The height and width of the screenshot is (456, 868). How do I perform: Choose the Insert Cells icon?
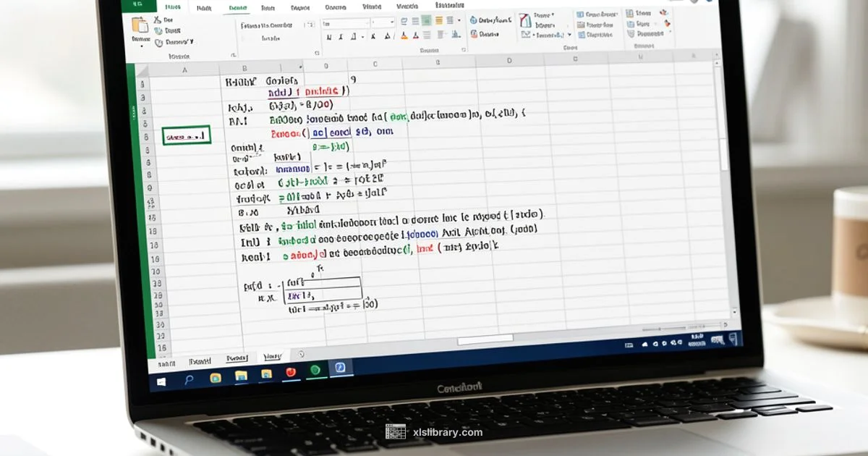(x=631, y=14)
